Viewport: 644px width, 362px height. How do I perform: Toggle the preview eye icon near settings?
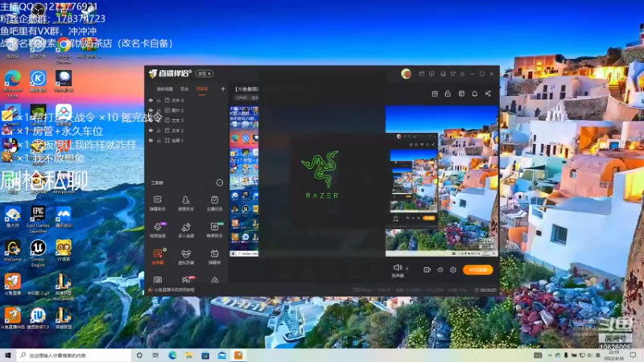[440, 269]
